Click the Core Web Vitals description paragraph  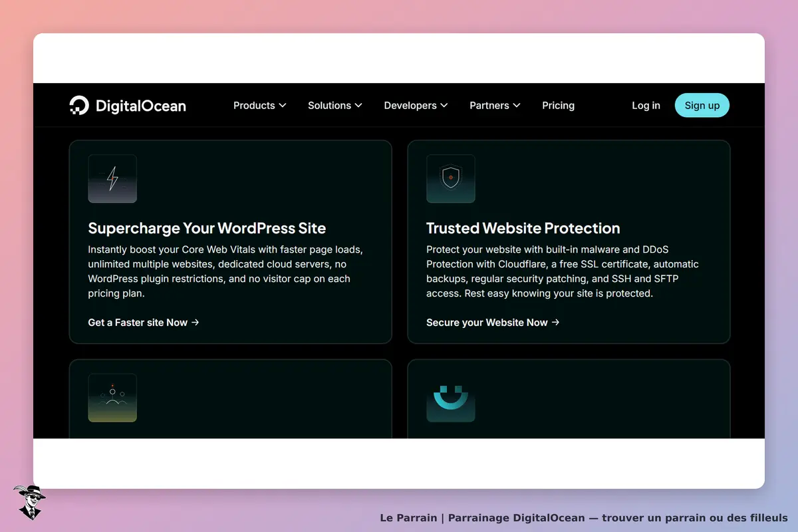pyautogui.click(x=226, y=271)
